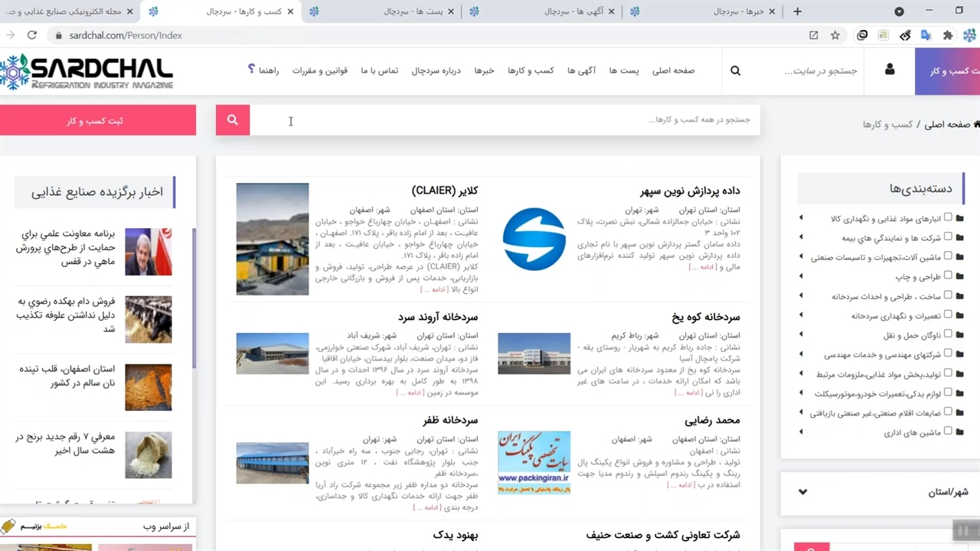Click the magnifier icon in the navigation bar
Image resolution: width=980 pixels, height=551 pixels.
(735, 71)
